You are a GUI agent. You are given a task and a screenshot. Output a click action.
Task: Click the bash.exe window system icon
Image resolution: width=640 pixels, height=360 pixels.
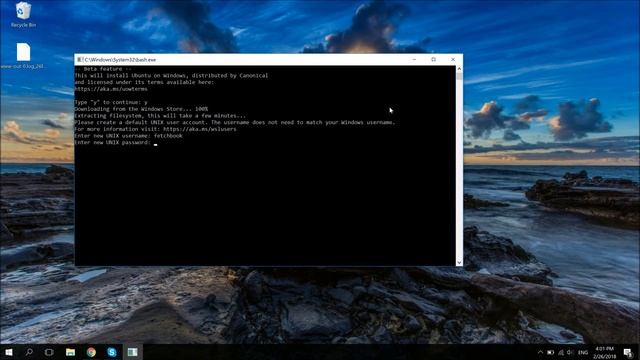click(80, 60)
